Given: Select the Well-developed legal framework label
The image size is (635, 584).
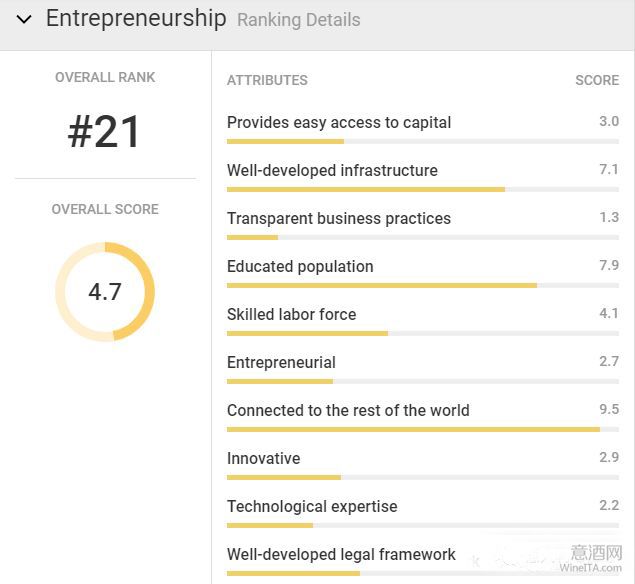Looking at the screenshot, I should click(x=341, y=554).
